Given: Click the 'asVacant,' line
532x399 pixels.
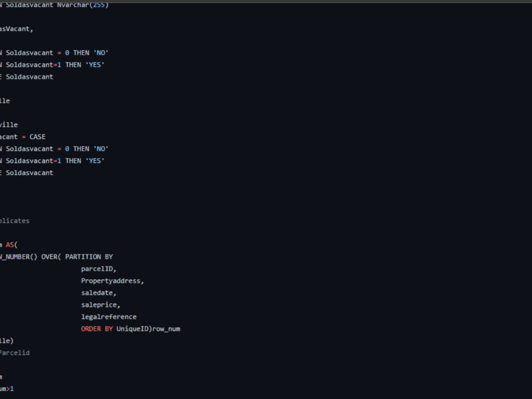Looking at the screenshot, I should coord(16,29).
